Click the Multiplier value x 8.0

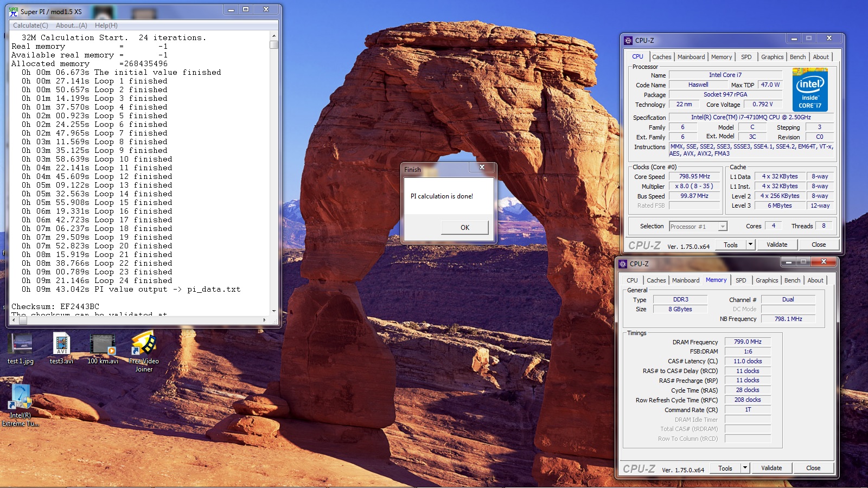694,186
